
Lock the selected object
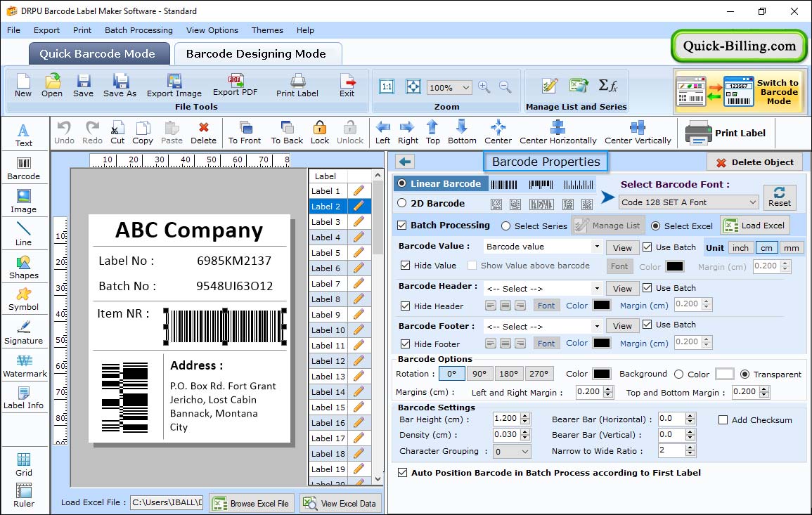pyautogui.click(x=319, y=133)
